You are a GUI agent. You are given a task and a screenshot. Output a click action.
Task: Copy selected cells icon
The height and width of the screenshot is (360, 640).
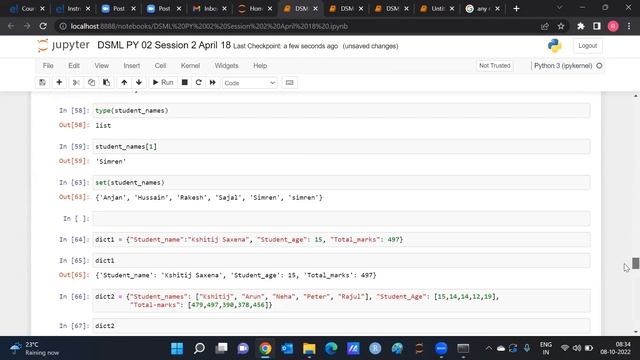tap(91, 82)
